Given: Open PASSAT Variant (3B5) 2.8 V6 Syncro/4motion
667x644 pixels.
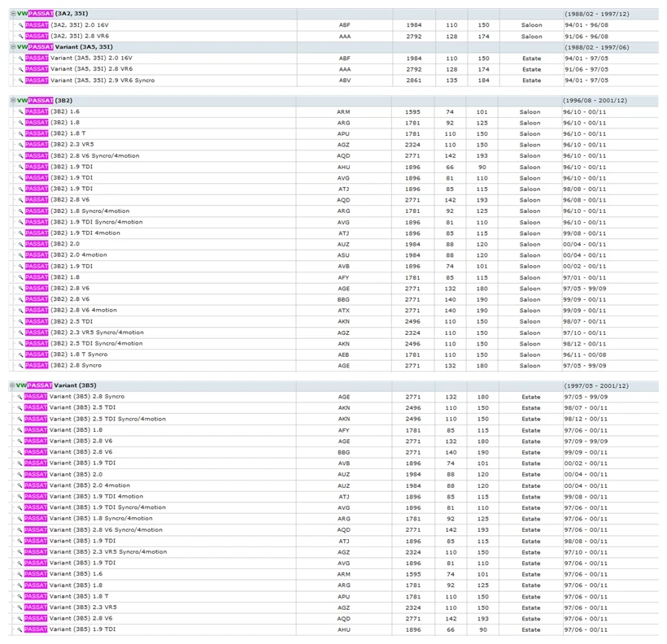Looking at the screenshot, I should click(94, 530).
